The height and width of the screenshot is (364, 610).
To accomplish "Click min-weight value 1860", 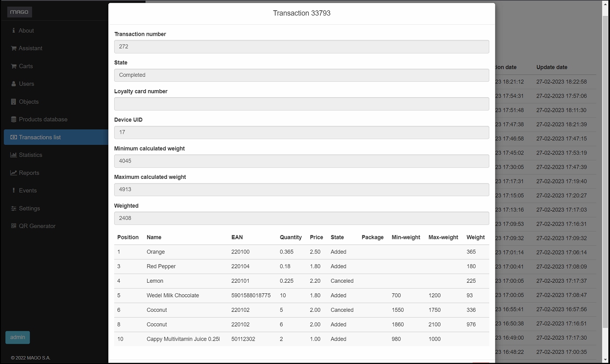I will click(x=398, y=325).
